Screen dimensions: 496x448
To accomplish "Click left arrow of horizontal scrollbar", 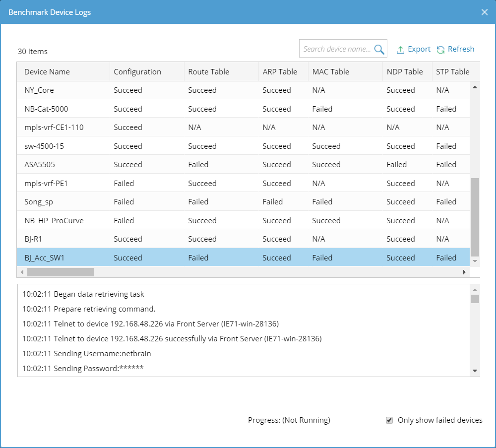I will (x=22, y=272).
